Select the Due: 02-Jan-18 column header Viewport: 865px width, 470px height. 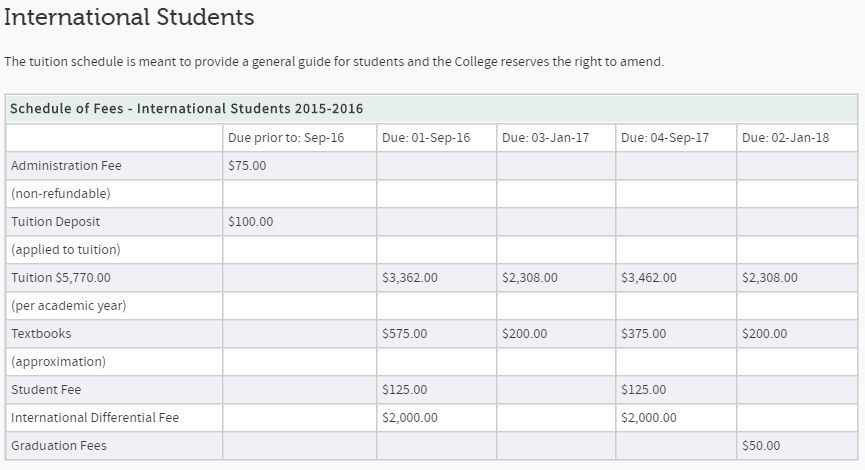[x=785, y=138]
